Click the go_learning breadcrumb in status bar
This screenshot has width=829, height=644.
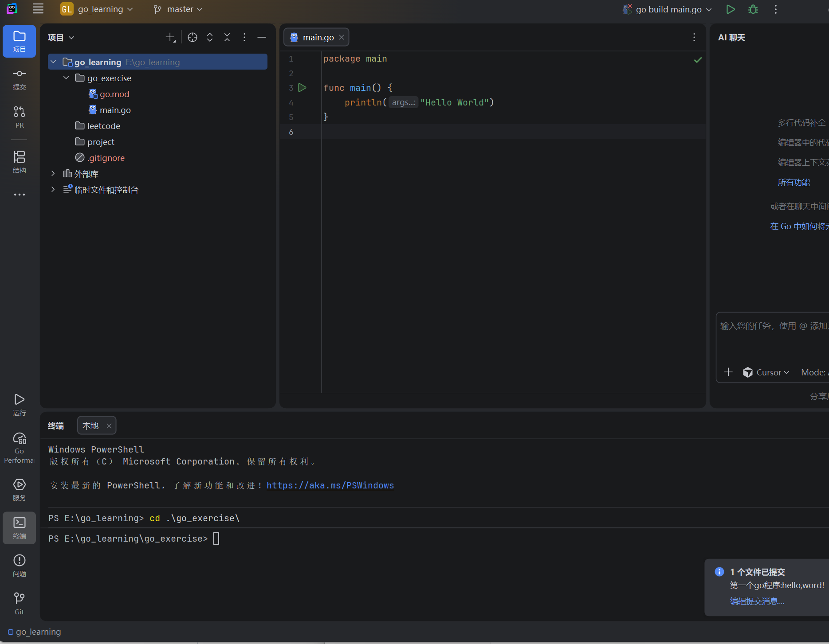[34, 632]
